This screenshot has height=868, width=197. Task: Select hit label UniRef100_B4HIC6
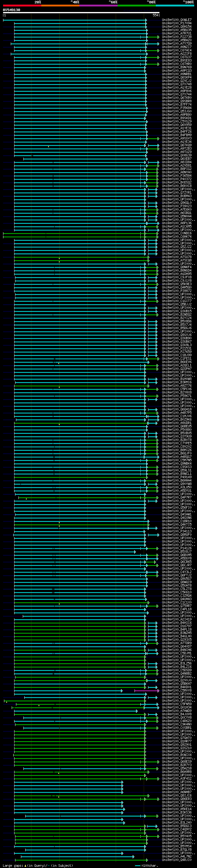click(177, 623)
